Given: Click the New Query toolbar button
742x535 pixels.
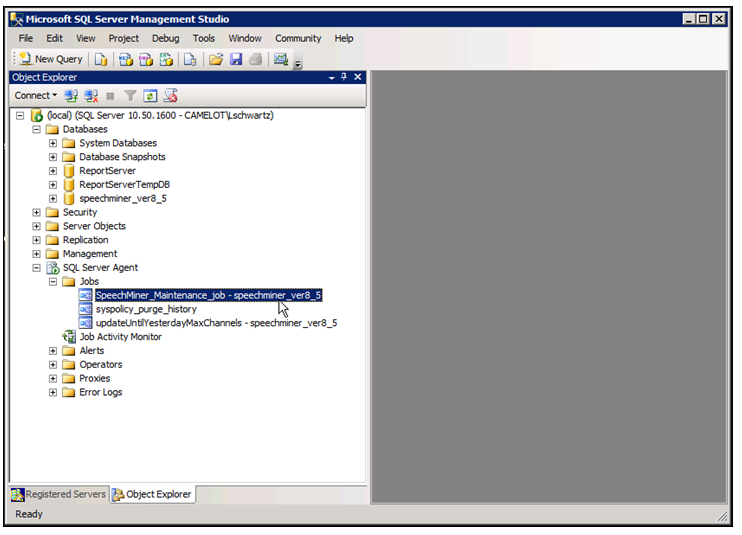Looking at the screenshot, I should click(x=51, y=59).
